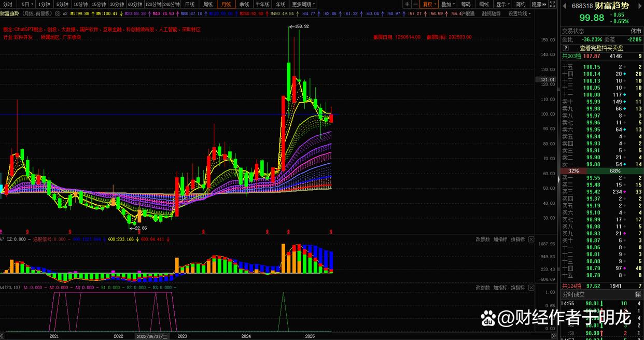The width and height of the screenshot is (644, 340).
Task: Click the 十一 100.00 sell order row
Action: pos(601,95)
